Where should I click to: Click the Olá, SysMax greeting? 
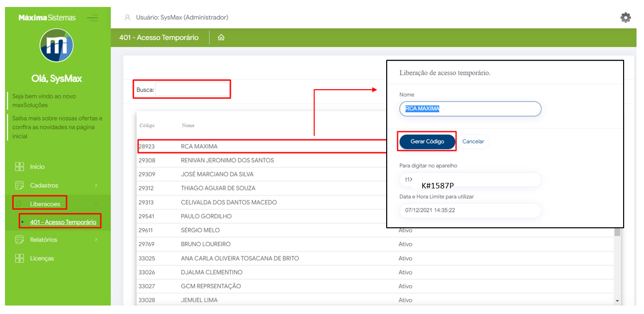pyautogui.click(x=57, y=79)
